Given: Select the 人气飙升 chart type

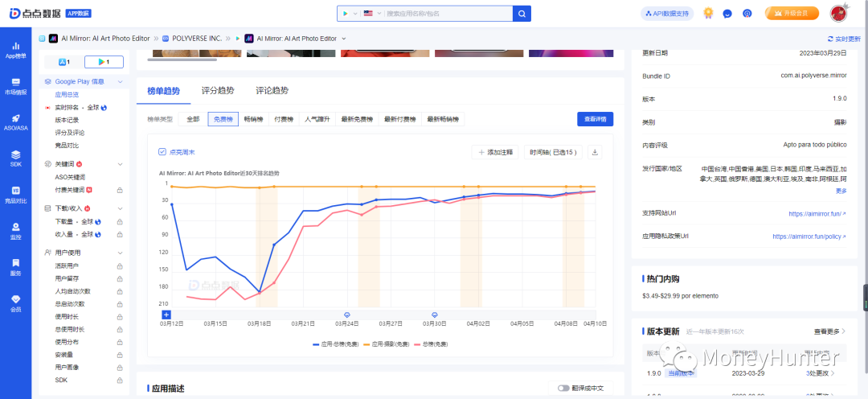Looking at the screenshot, I should pyautogui.click(x=317, y=119).
